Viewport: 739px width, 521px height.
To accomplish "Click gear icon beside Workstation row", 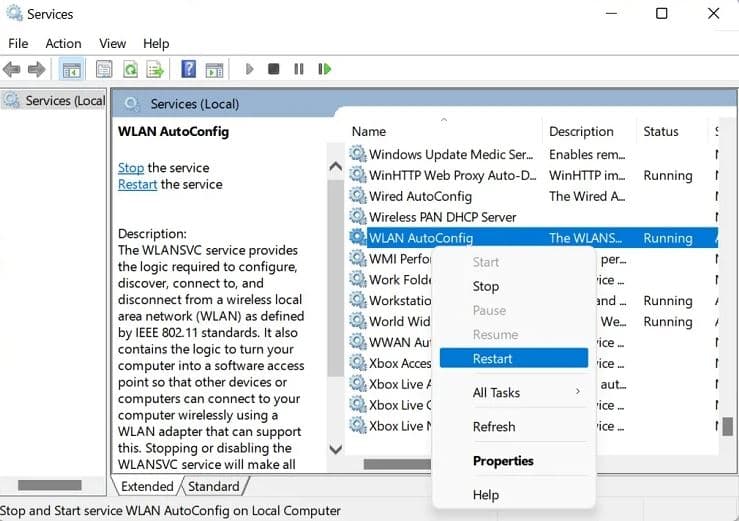I will pyautogui.click(x=358, y=300).
